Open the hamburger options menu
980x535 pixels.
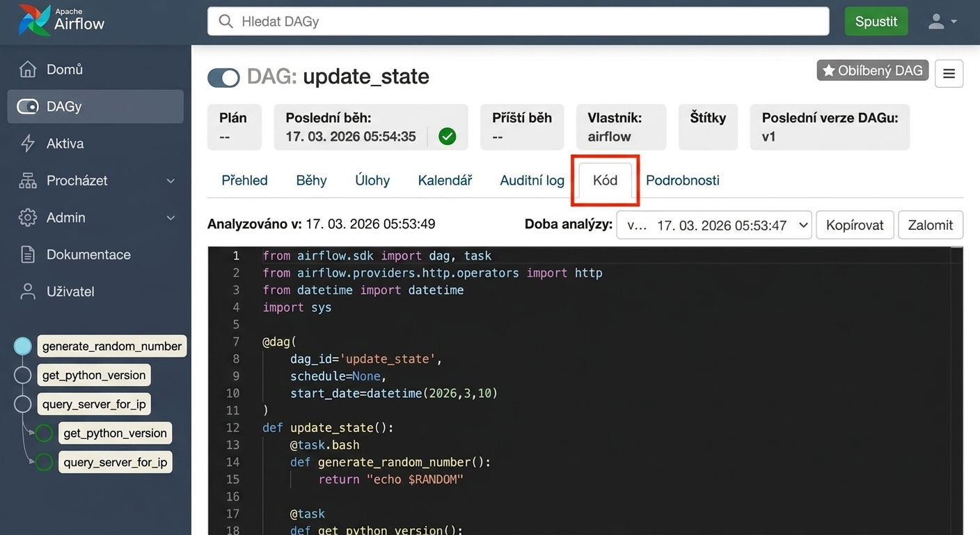(x=949, y=73)
